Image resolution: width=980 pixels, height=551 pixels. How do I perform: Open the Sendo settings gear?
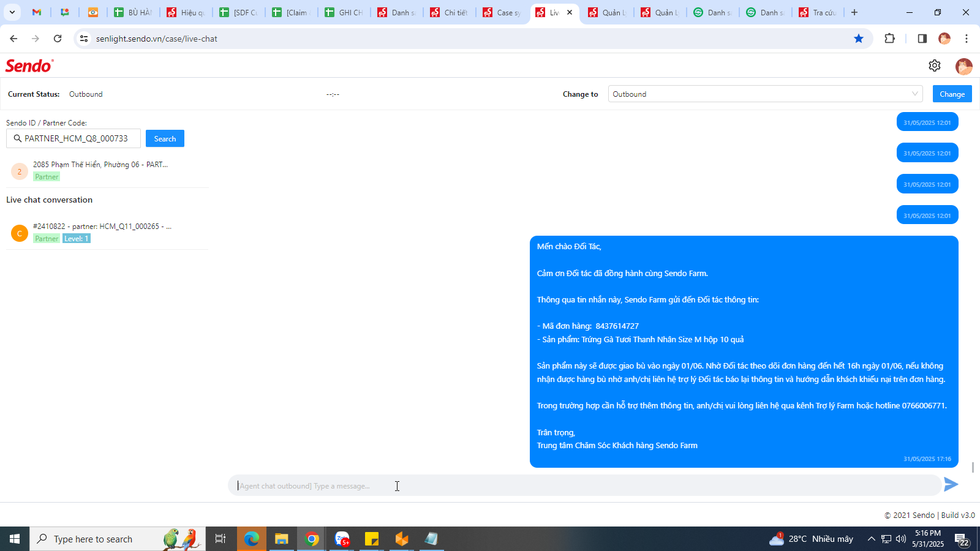(x=935, y=66)
